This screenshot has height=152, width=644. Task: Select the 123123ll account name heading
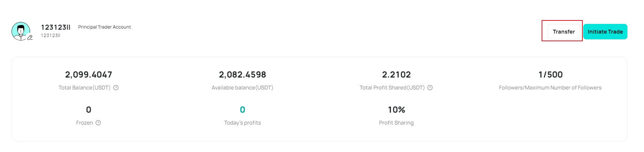click(x=56, y=27)
